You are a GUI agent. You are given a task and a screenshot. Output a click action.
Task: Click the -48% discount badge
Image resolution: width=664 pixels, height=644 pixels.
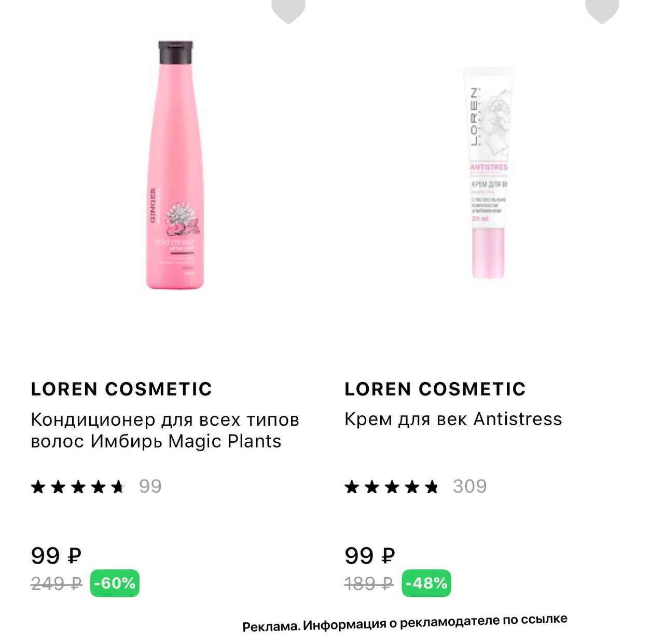click(x=426, y=583)
